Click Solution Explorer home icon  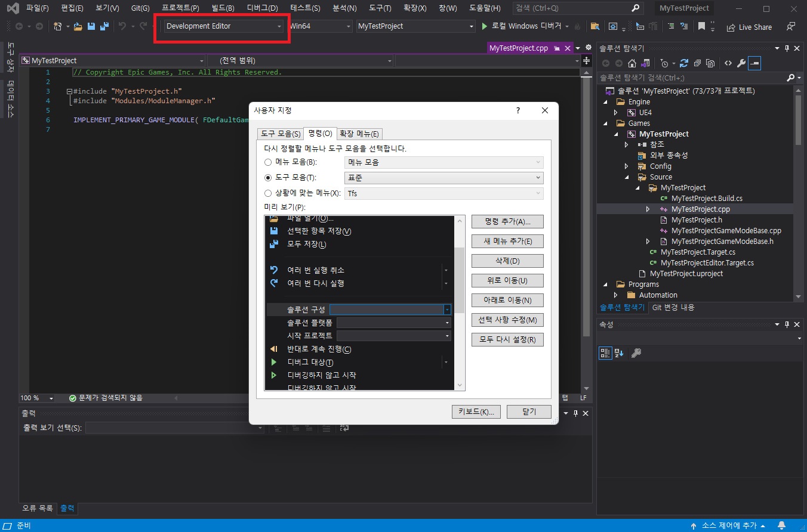coord(632,63)
